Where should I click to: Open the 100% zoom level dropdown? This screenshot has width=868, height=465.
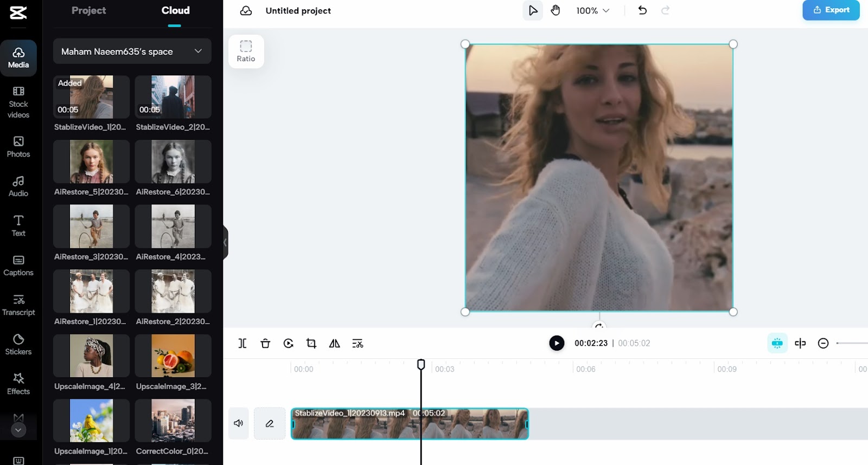click(x=592, y=10)
